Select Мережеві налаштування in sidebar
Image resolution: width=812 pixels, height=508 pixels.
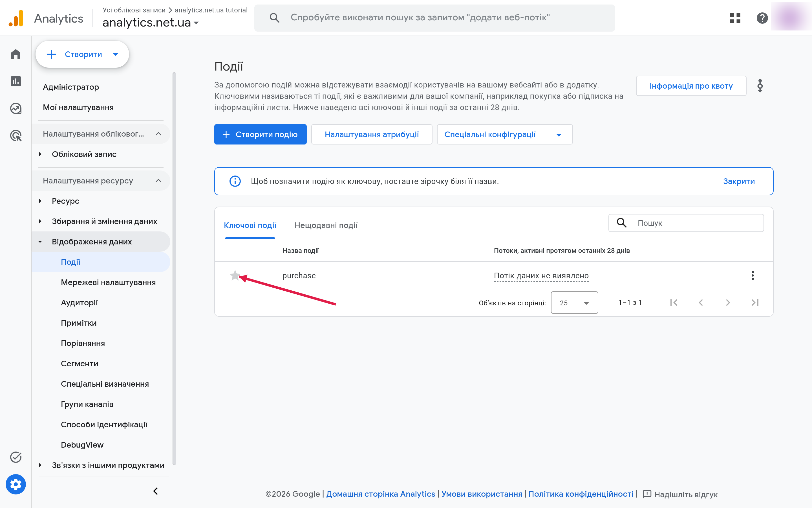coord(108,282)
